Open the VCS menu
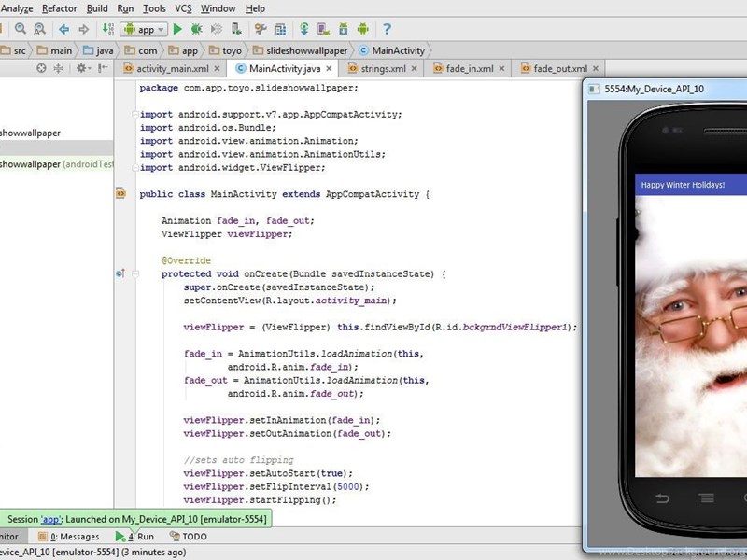 pos(183,8)
